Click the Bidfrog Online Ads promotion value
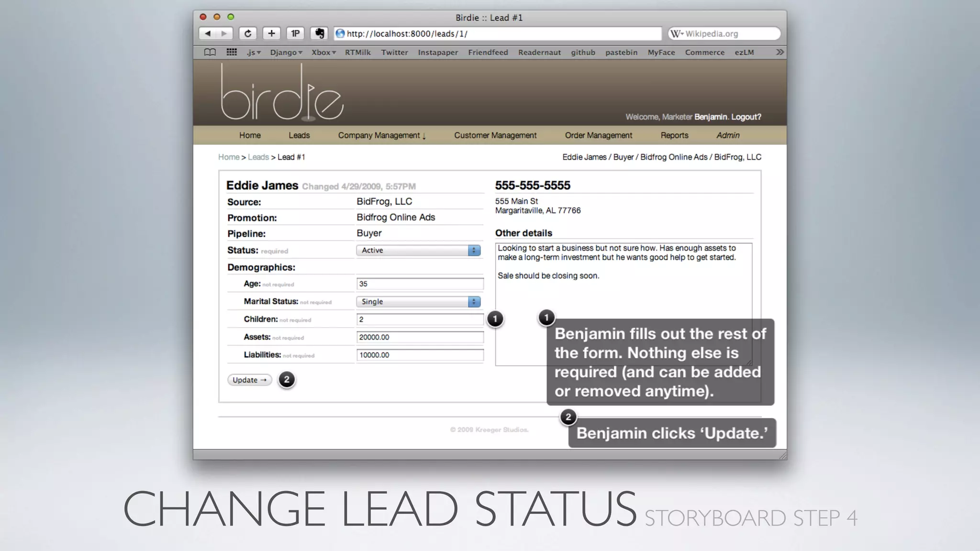This screenshot has width=980, height=551. [396, 217]
